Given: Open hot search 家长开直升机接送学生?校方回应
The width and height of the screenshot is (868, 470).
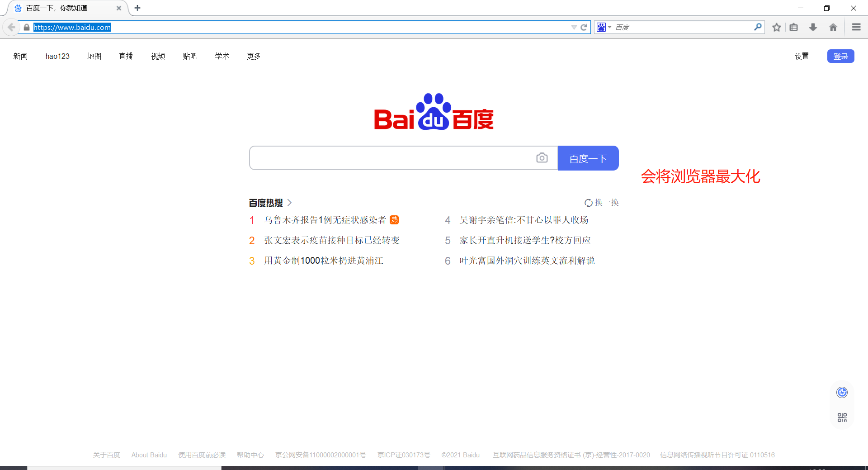Looking at the screenshot, I should (525, 240).
